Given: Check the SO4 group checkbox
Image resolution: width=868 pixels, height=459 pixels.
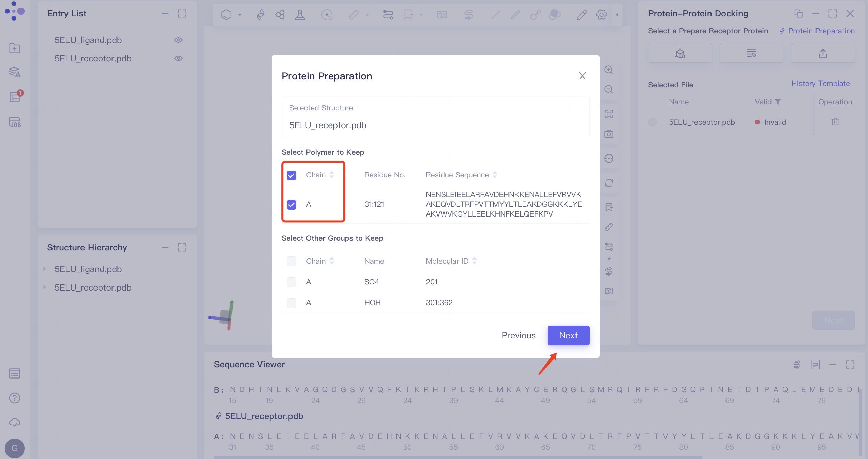Looking at the screenshot, I should coord(291,282).
